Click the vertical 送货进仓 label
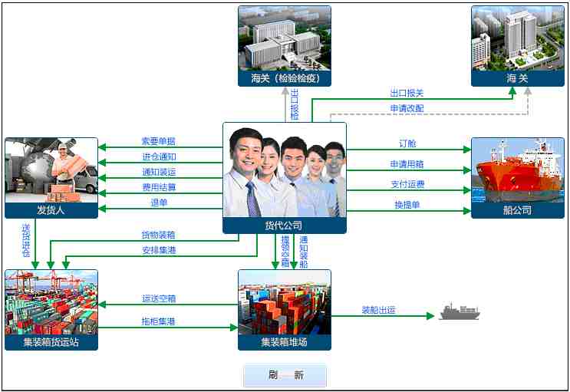This screenshot has height=392, width=570. (26, 240)
